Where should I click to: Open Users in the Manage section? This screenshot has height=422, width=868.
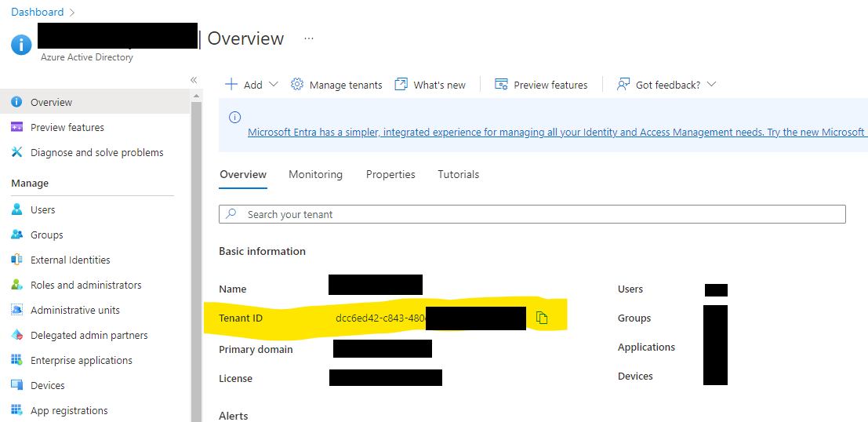tap(42, 210)
